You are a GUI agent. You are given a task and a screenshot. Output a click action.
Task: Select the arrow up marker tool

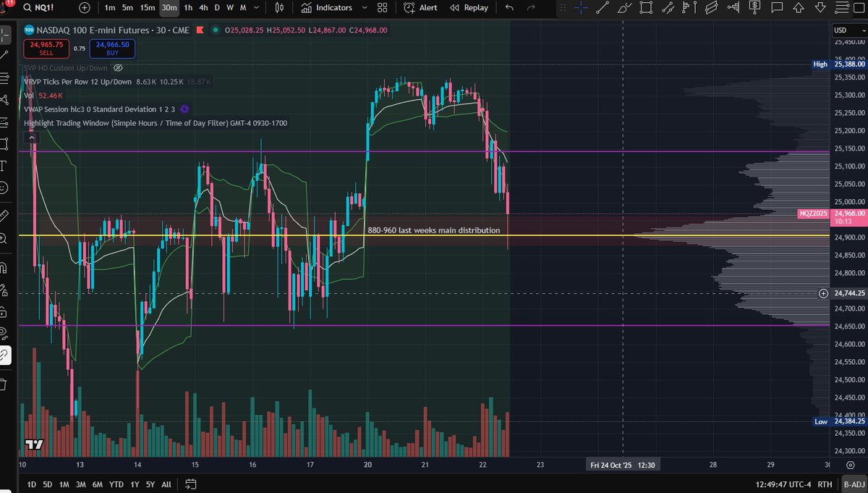click(x=799, y=7)
